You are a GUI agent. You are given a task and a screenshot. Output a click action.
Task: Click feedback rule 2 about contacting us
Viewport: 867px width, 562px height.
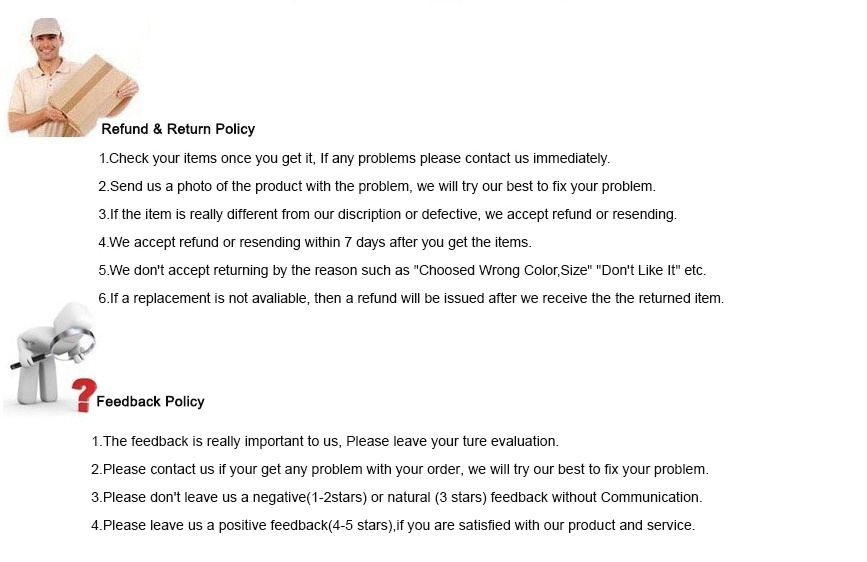point(400,469)
